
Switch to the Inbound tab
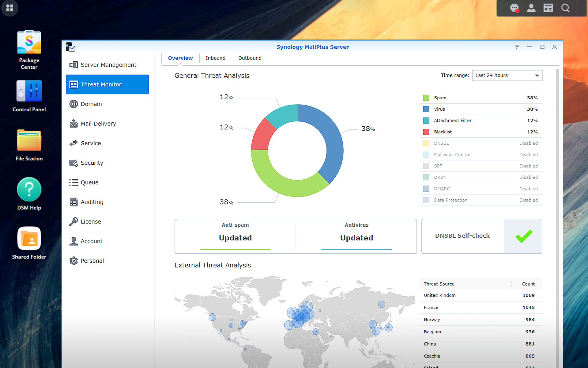[215, 58]
